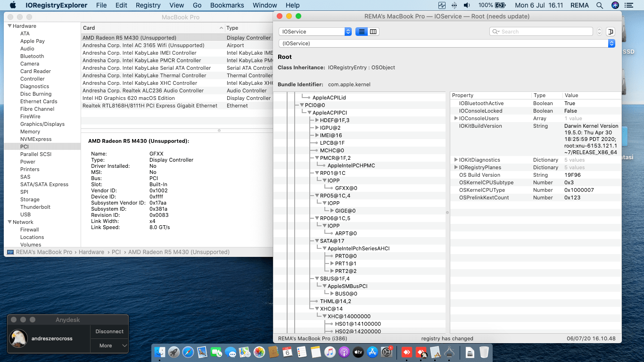
Task: Expand the IGPU@2 node
Action: pos(317,128)
